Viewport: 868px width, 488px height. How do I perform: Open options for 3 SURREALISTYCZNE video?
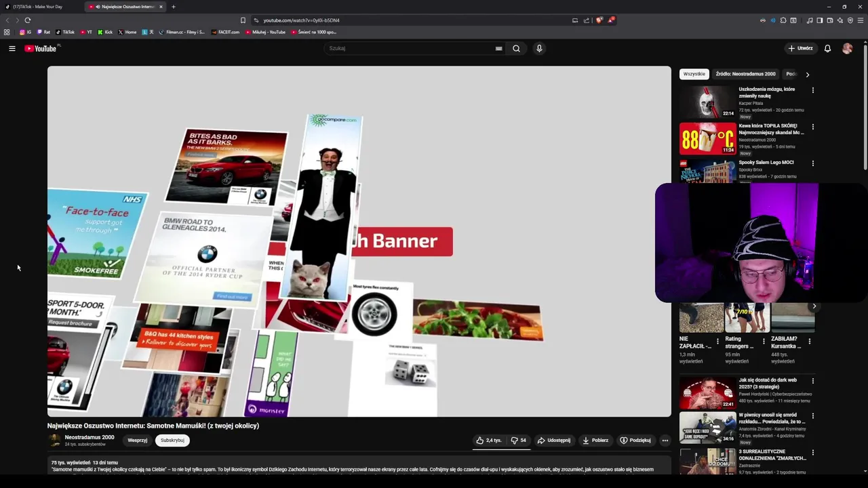(812, 452)
